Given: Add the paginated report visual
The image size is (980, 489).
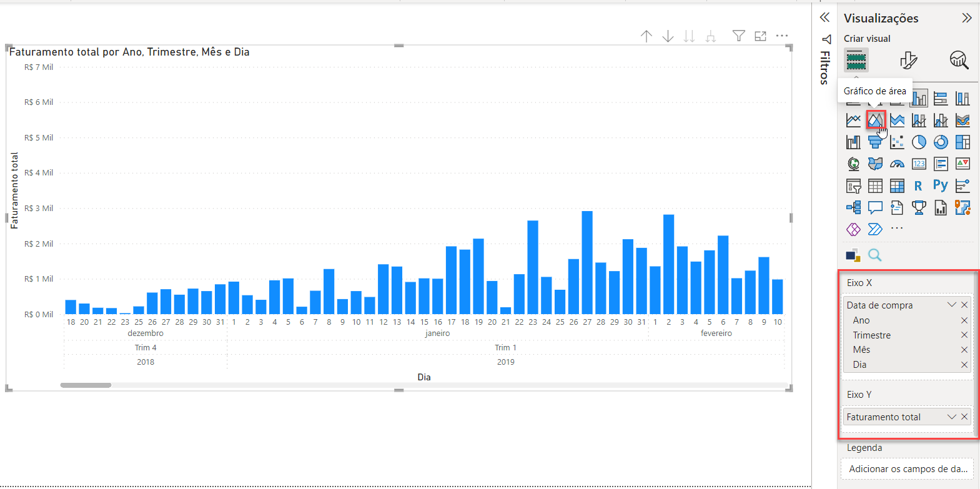Looking at the screenshot, I should (941, 207).
